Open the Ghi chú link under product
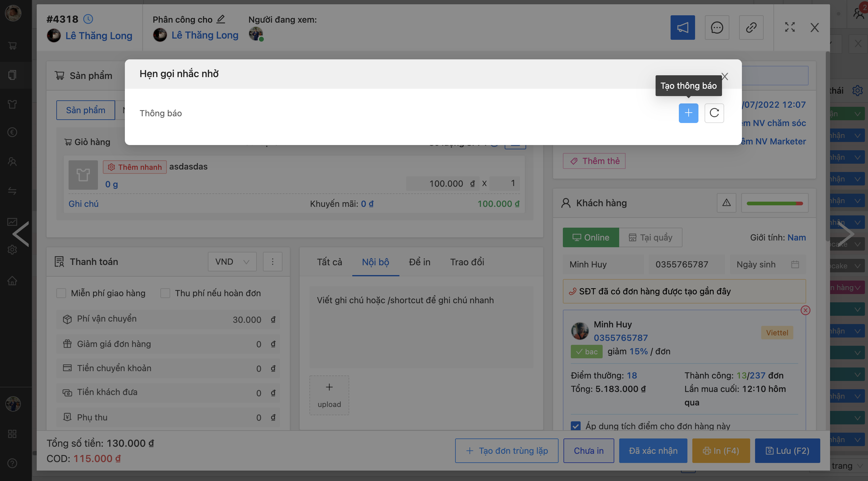The width and height of the screenshot is (868, 481). click(83, 204)
